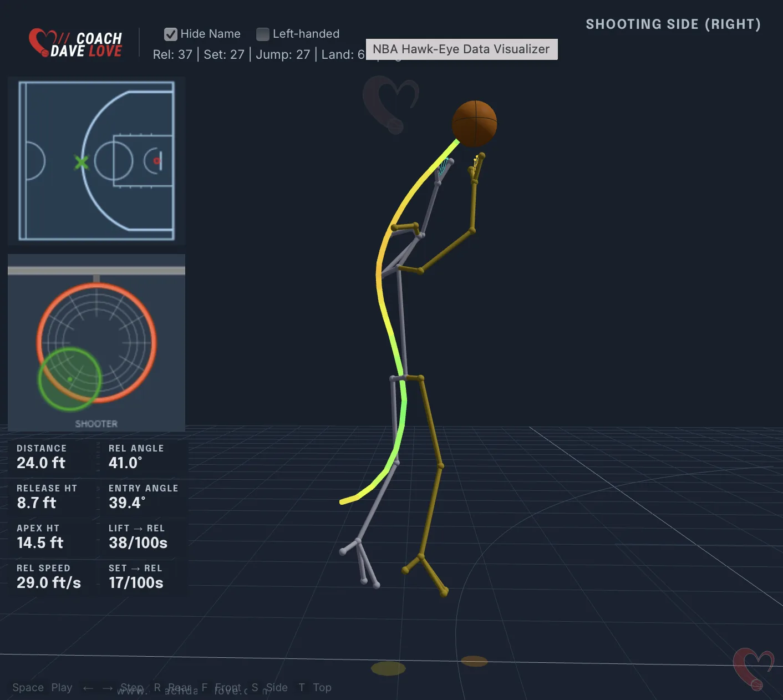The height and width of the screenshot is (700, 783).
Task: Click the basketball in the 3D view
Action: tap(475, 124)
